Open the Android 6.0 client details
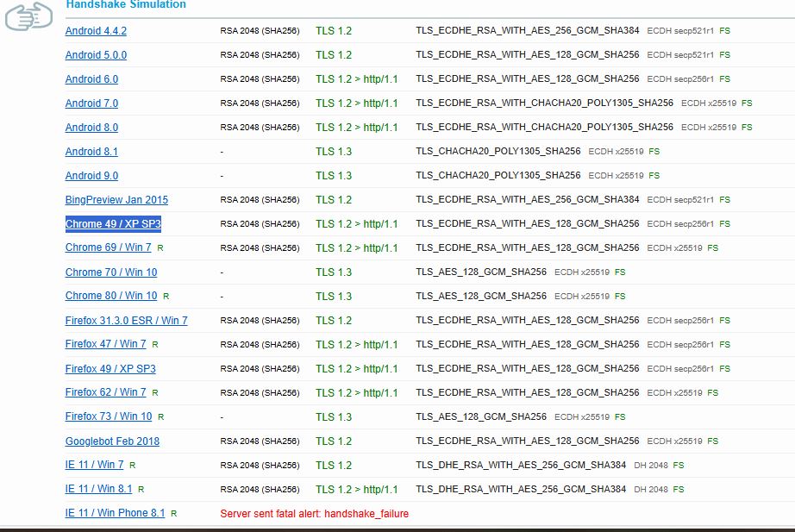The height and width of the screenshot is (532, 795). click(91, 79)
